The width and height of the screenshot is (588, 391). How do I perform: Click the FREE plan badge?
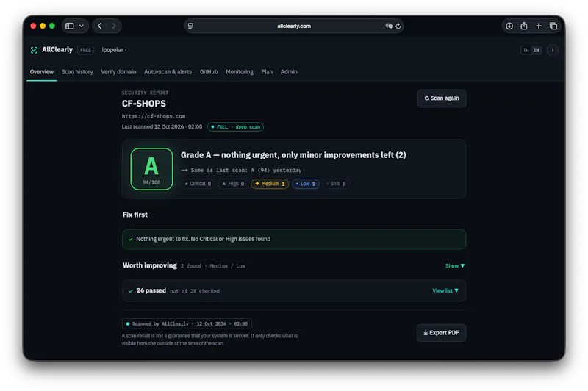click(85, 50)
